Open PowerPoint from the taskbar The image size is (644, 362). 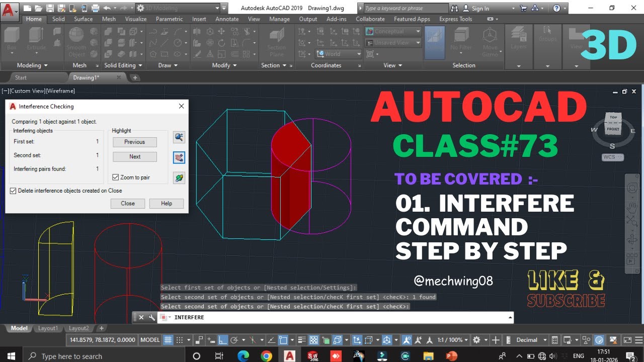451,356
